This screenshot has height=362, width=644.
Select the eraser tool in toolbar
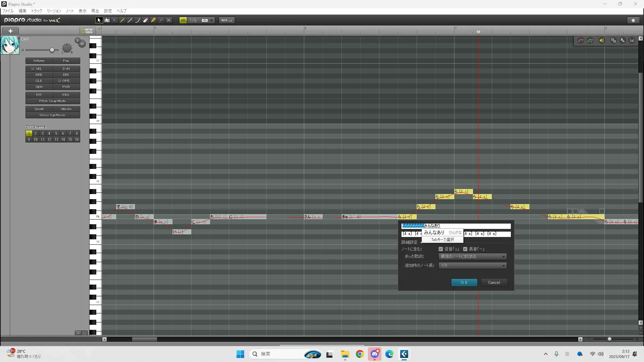pyautogui.click(x=146, y=20)
